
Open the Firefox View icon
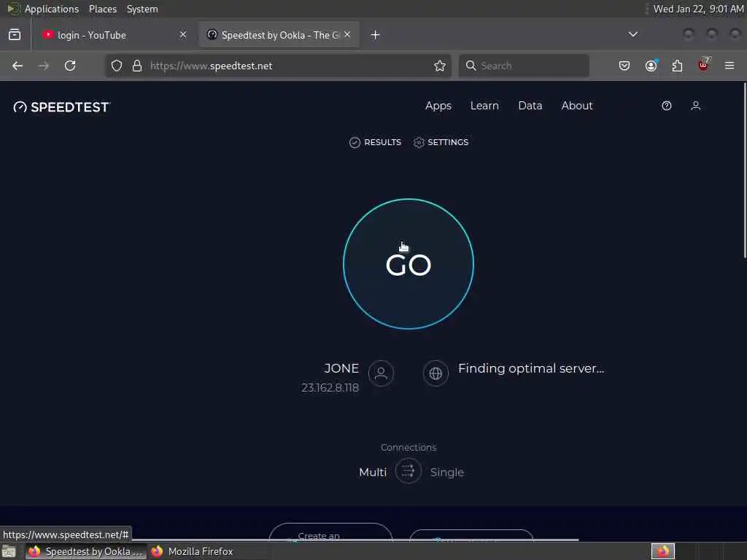coord(15,34)
